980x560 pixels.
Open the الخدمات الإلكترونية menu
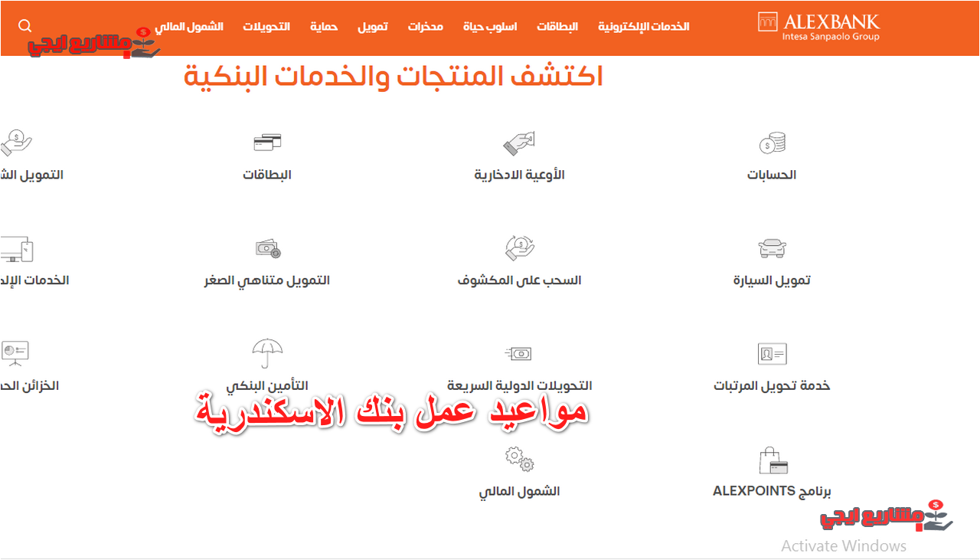(x=643, y=26)
